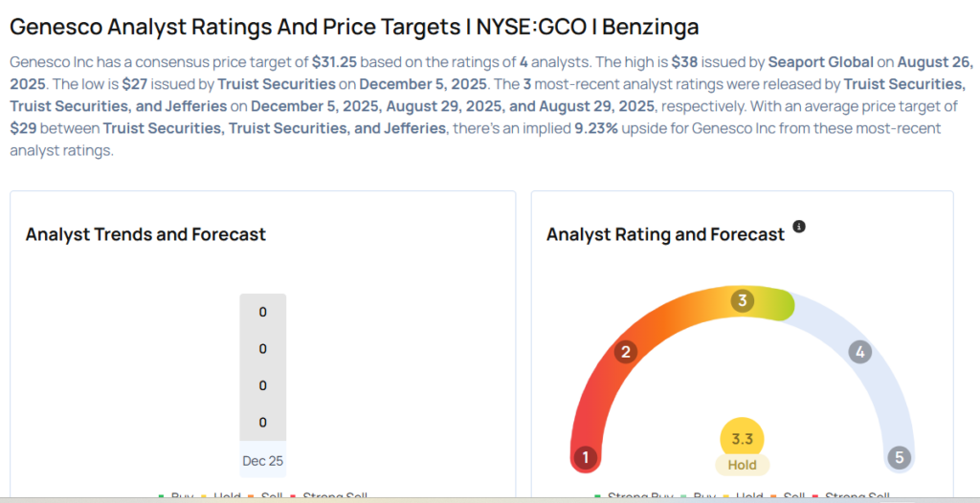Viewport: 980px width, 503px height.
Task: Select gauge marker number 2
Action: pyautogui.click(x=626, y=352)
